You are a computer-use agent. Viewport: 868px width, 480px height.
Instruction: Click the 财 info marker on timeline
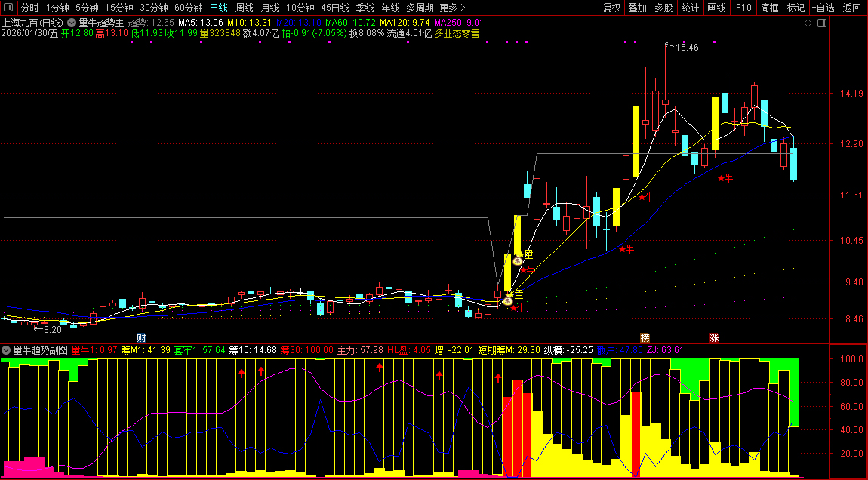click(141, 337)
